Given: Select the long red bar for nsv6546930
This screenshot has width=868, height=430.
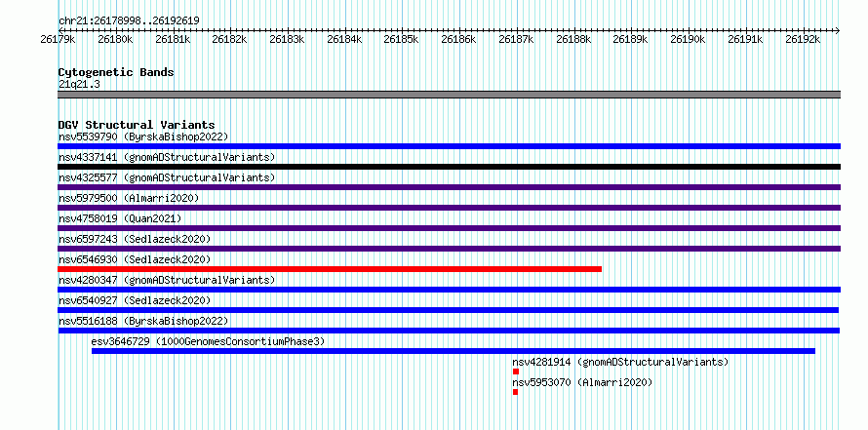Looking at the screenshot, I should [330, 269].
